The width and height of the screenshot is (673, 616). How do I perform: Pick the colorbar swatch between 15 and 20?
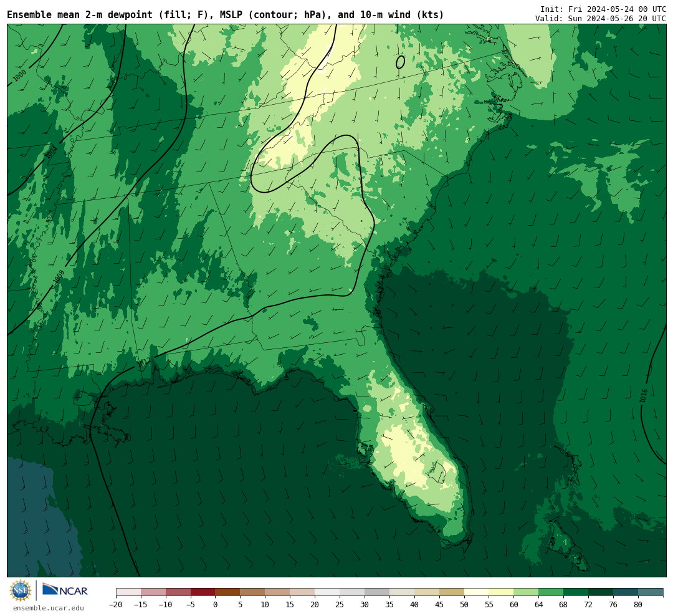coord(303,592)
